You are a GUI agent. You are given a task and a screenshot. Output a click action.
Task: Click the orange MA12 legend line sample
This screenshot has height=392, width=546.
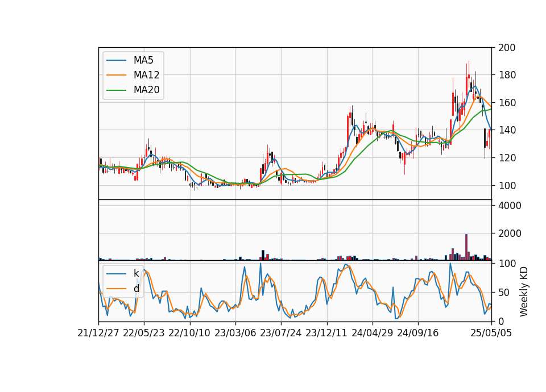pyautogui.click(x=116, y=75)
